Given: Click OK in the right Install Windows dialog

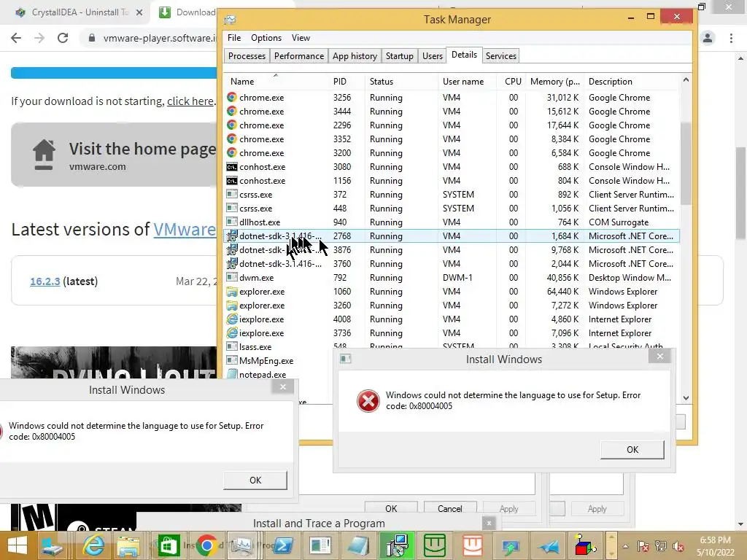Looking at the screenshot, I should [x=632, y=449].
